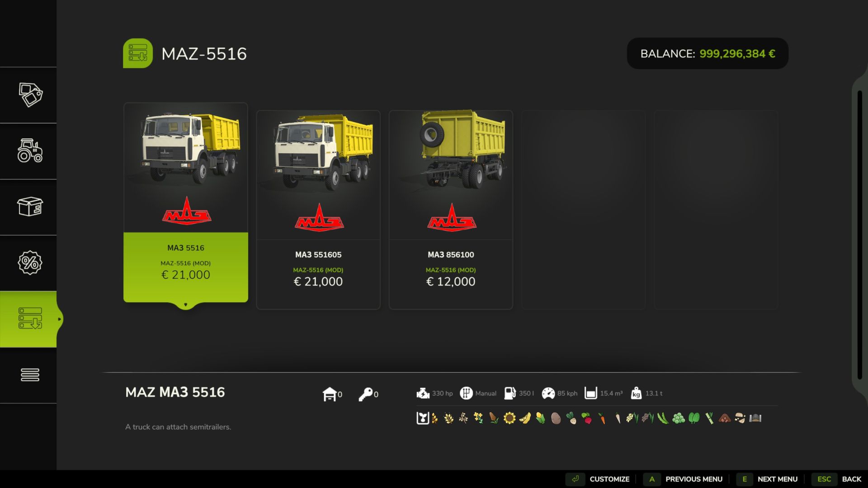Click the green peas crop icon

point(679,418)
